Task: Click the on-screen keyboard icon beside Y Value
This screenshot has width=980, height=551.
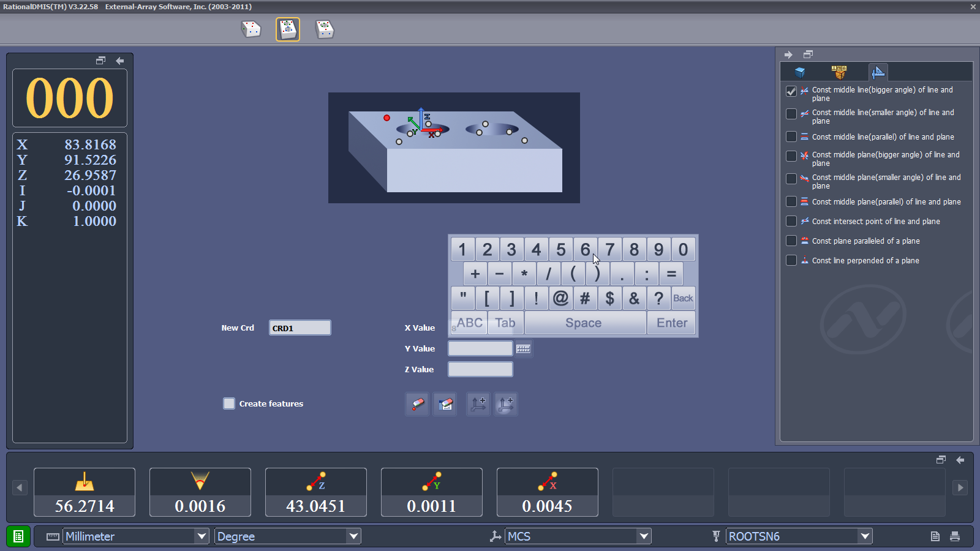Action: (523, 348)
